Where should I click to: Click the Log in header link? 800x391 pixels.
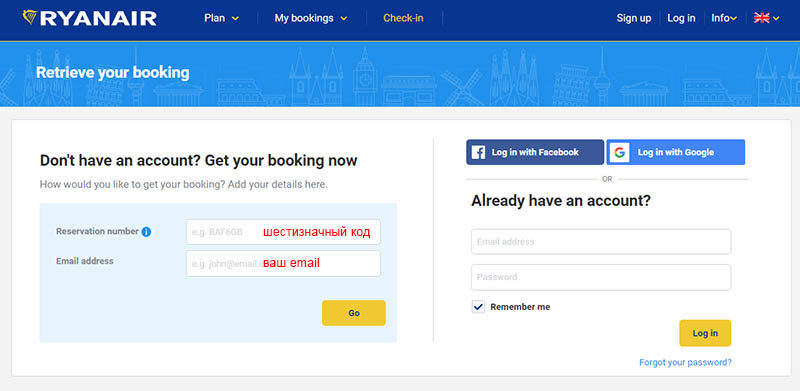(681, 18)
